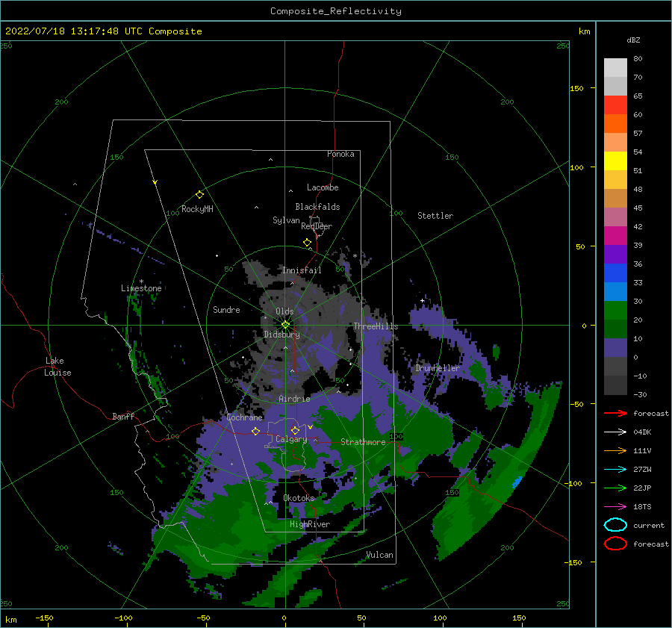Click the cyan 27ZW arrow icon

pos(615,470)
